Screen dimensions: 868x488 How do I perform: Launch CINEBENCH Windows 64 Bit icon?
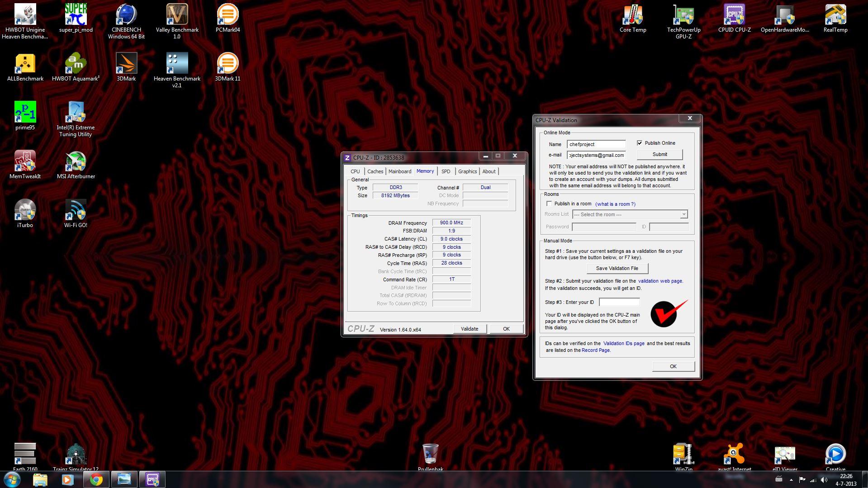pos(126,21)
